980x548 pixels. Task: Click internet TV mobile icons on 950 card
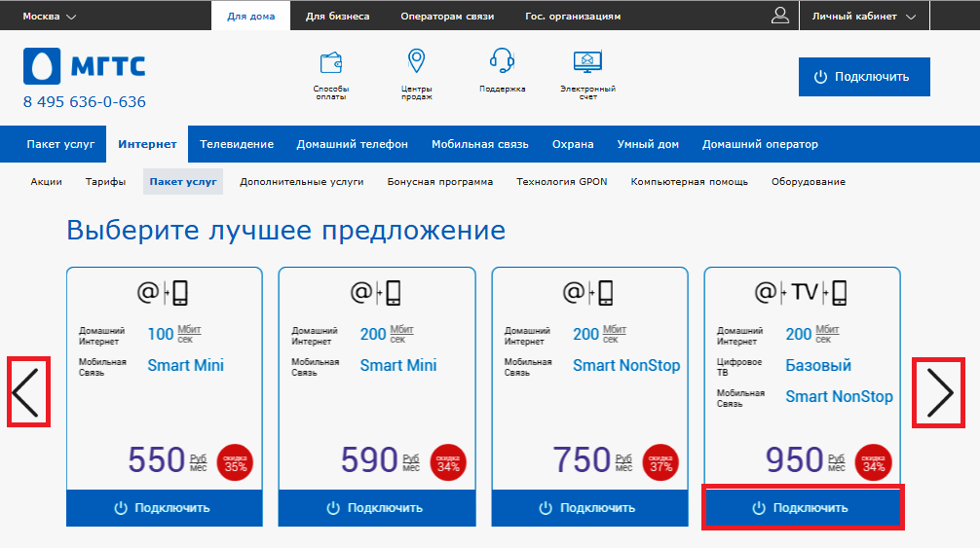point(802,292)
